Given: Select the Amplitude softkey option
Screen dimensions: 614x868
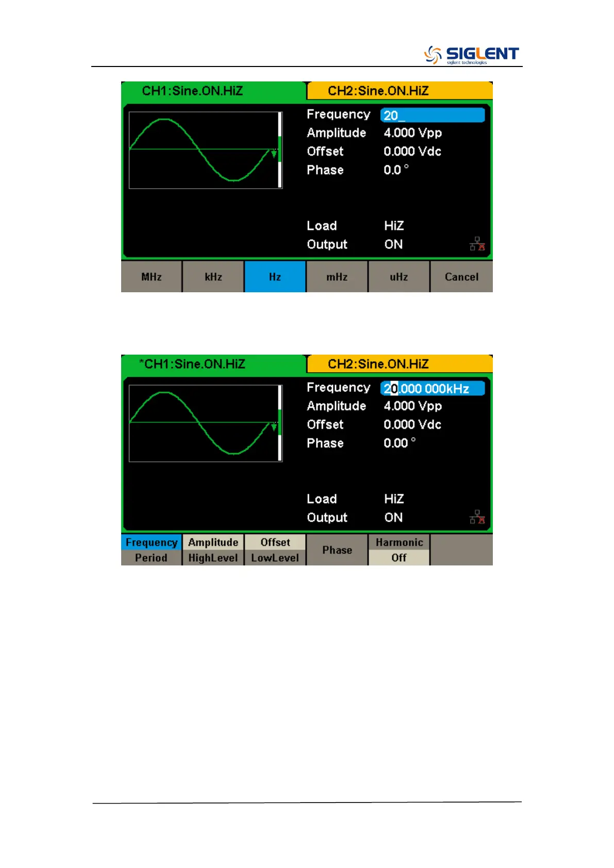Looking at the screenshot, I should pyautogui.click(x=213, y=542).
